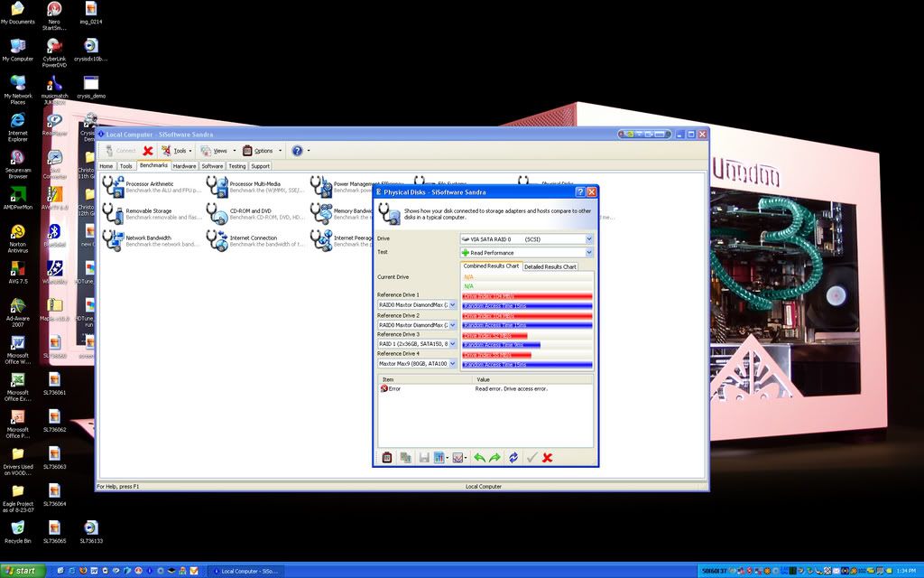The width and height of the screenshot is (924, 578).
Task: Switch to the Testing tab
Action: (237, 166)
